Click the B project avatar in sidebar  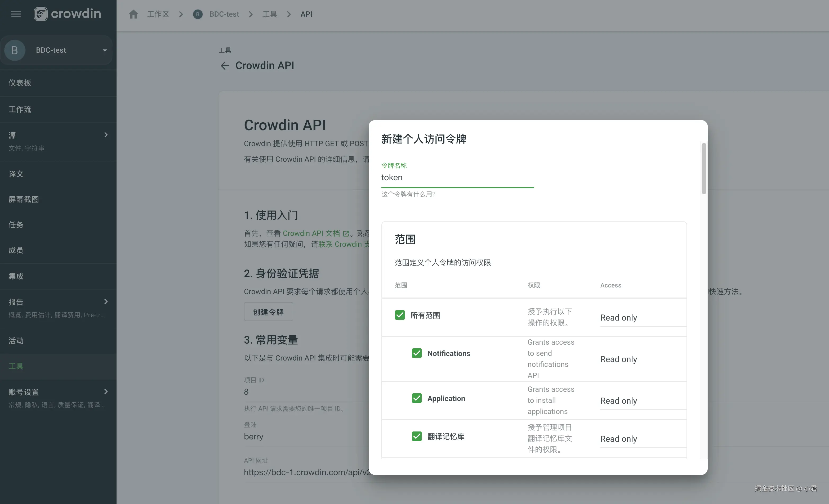point(15,51)
